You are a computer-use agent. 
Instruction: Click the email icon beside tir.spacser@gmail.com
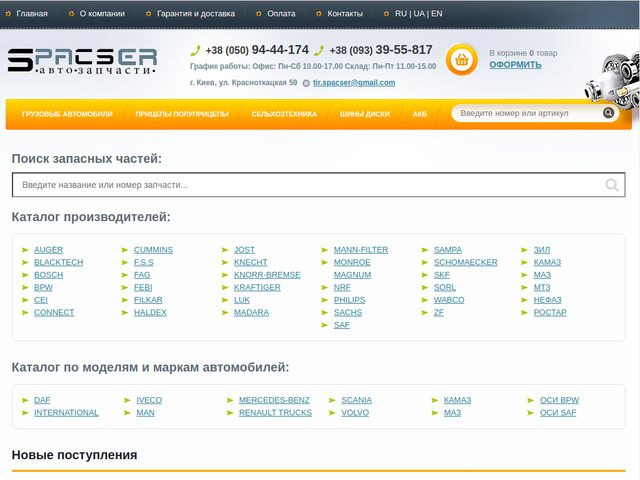coord(306,83)
